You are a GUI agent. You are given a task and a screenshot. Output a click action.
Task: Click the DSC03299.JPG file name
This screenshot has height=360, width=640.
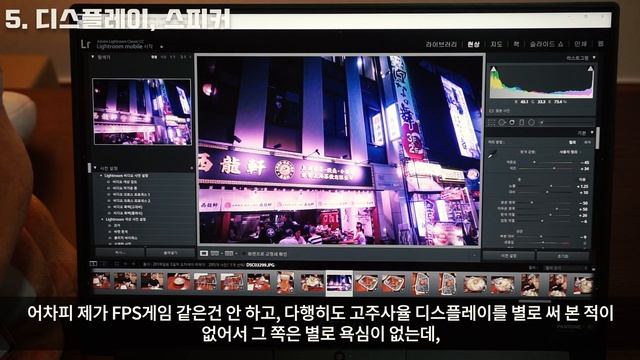click(260, 265)
